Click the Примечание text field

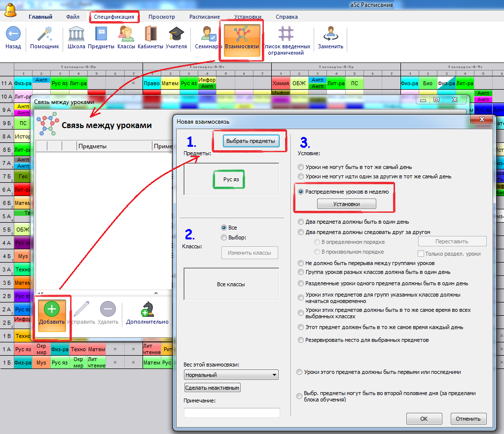click(231, 412)
